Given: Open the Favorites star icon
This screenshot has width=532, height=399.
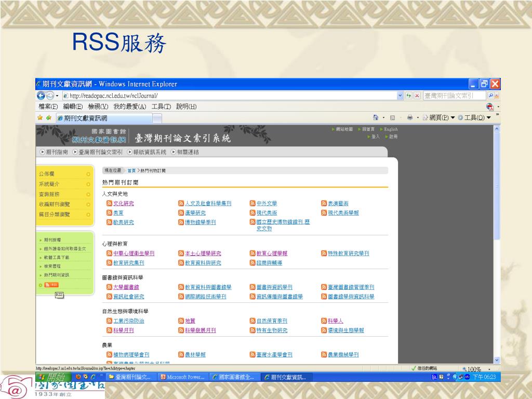Looking at the screenshot, I should click(x=40, y=118).
